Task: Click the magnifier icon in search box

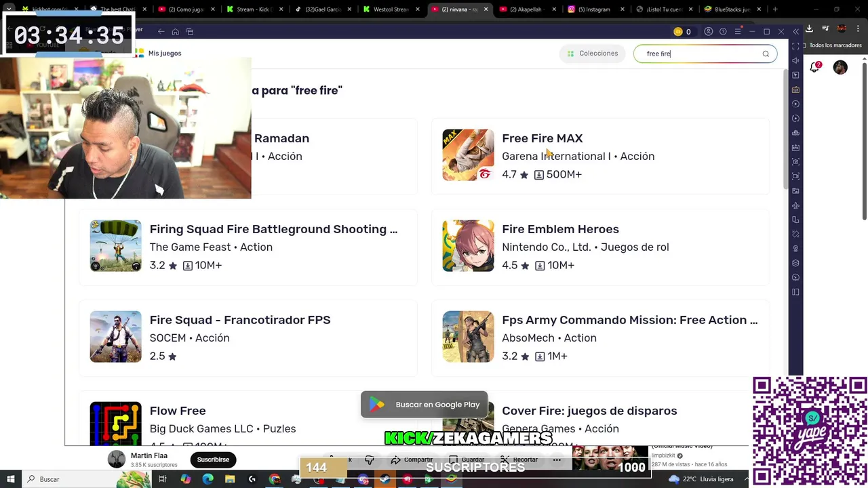Action: pos(766,54)
